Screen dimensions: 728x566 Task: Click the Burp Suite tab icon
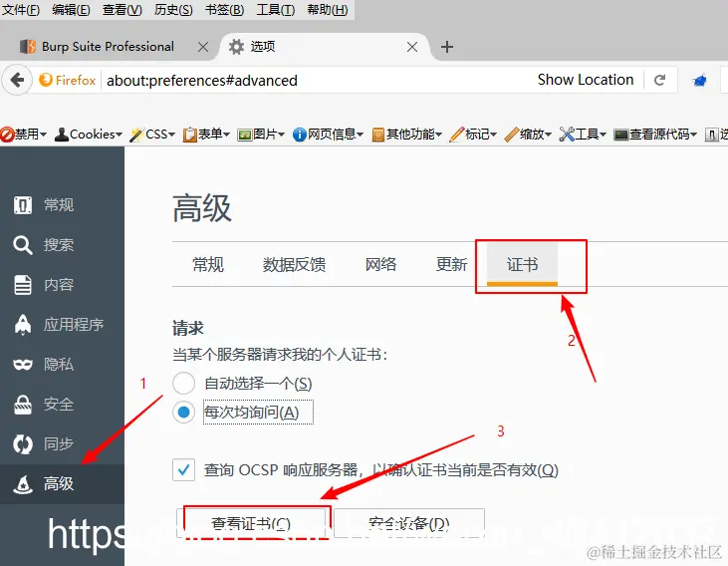pyautogui.click(x=28, y=47)
